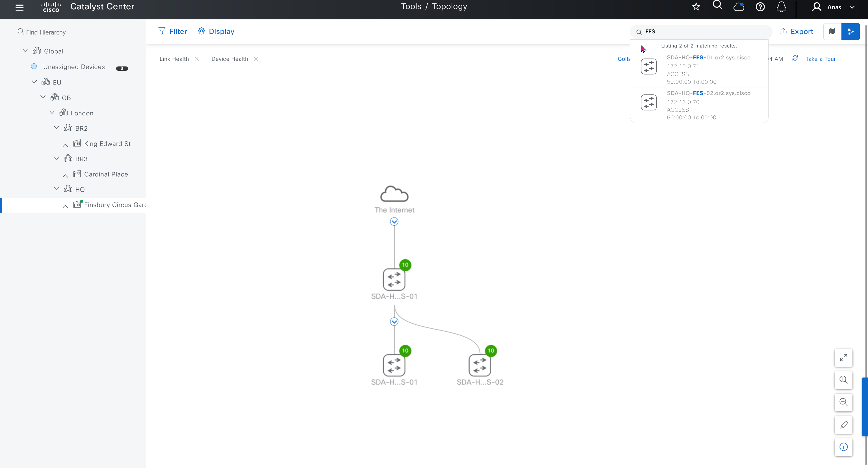The image size is (868, 468).
Task: Open the topology info icon
Action: (x=843, y=447)
